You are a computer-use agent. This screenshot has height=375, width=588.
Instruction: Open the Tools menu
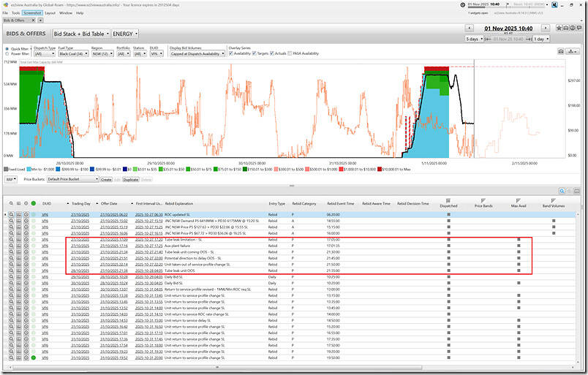point(15,12)
